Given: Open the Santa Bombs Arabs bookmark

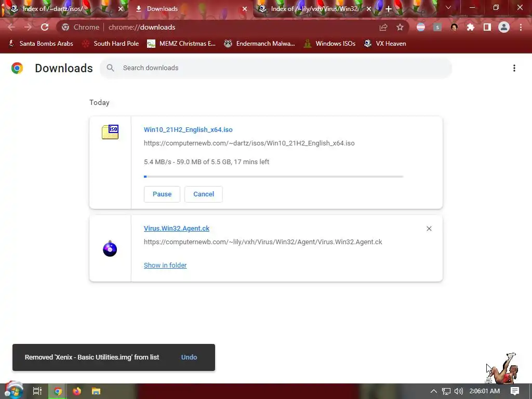Looking at the screenshot, I should coord(41,44).
